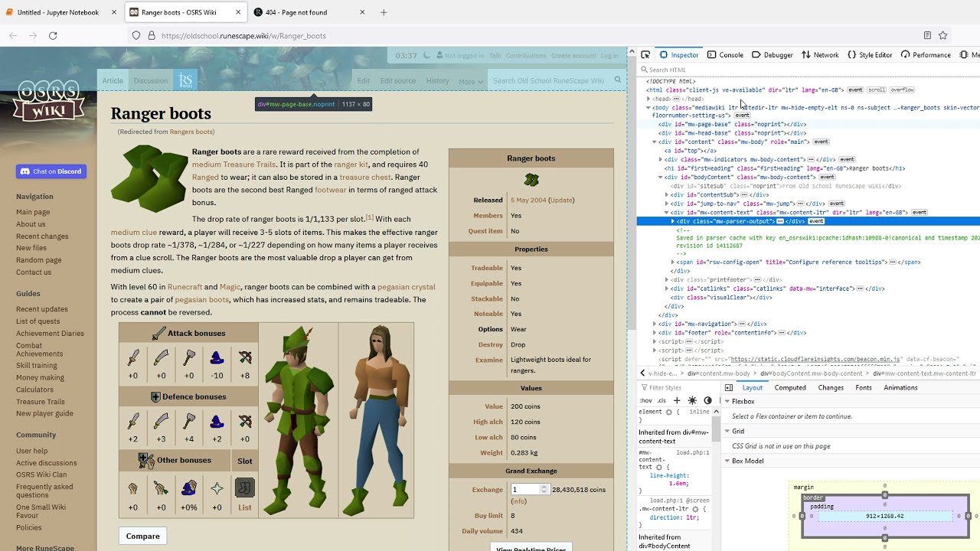Open a new browser tab
980x551 pixels.
coord(384,12)
